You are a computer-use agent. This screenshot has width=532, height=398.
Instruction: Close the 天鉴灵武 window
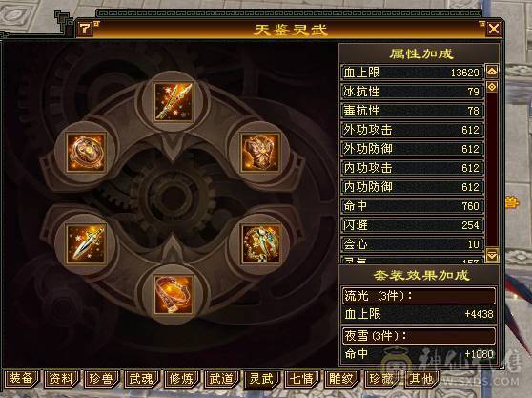494,29
